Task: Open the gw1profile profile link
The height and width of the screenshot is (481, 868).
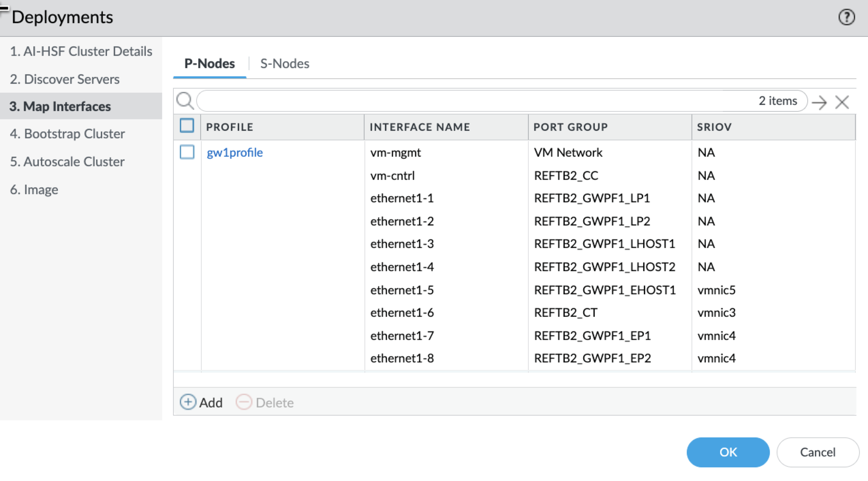Action: coord(235,153)
